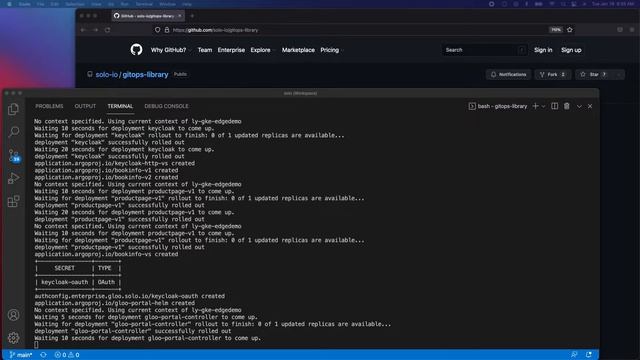Open the Accounts menu icon
The height and width of the screenshot is (360, 640).
point(13,315)
